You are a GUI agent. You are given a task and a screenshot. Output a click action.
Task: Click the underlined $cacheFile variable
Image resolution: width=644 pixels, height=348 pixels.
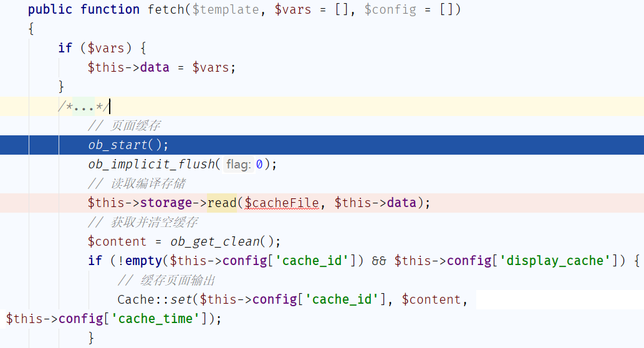(x=282, y=203)
